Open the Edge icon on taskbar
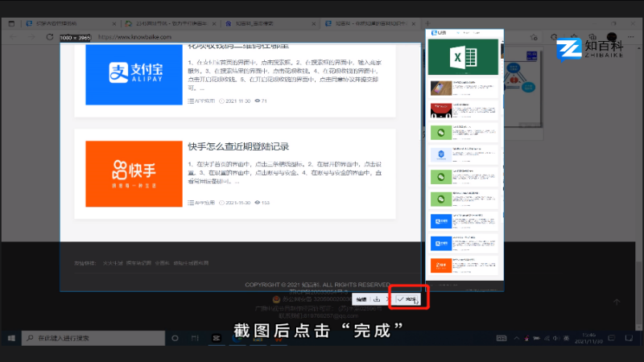Viewport: 644px width, 362px height. [237, 338]
